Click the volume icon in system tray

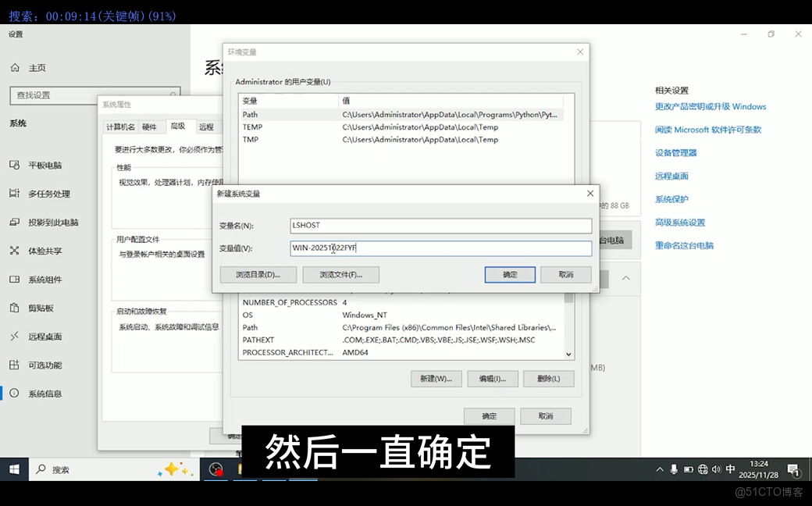point(716,470)
